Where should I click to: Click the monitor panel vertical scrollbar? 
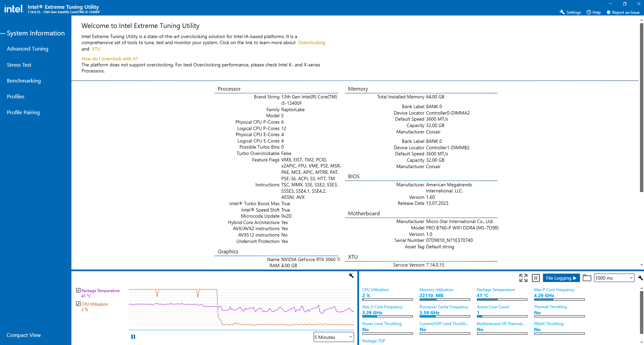642,312
